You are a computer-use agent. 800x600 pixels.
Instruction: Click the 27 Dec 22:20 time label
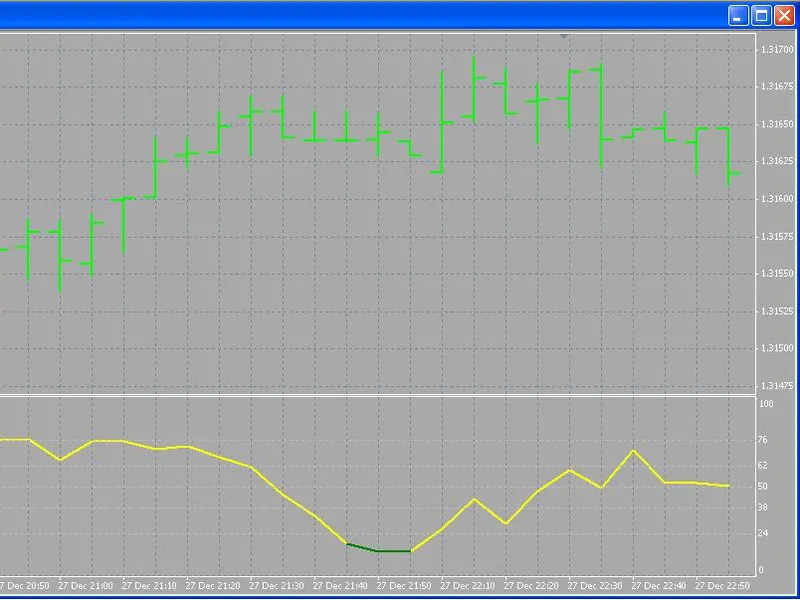pyautogui.click(x=532, y=586)
